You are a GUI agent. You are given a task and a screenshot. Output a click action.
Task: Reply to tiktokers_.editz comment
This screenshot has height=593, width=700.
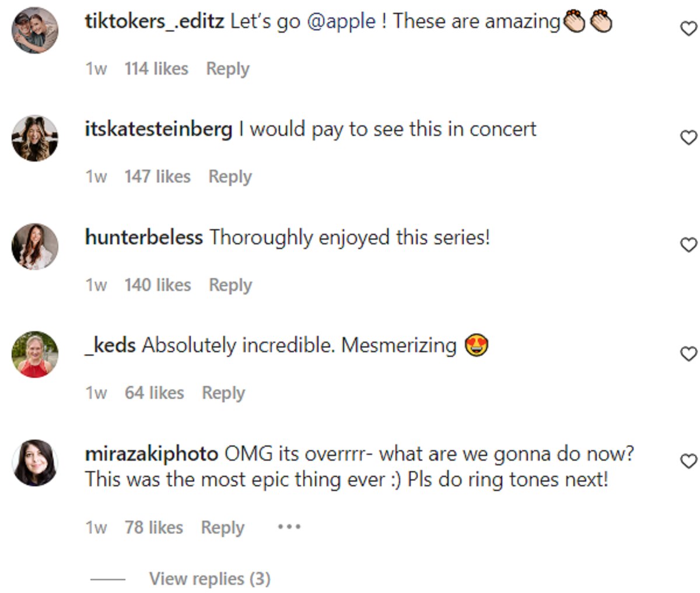[228, 69]
